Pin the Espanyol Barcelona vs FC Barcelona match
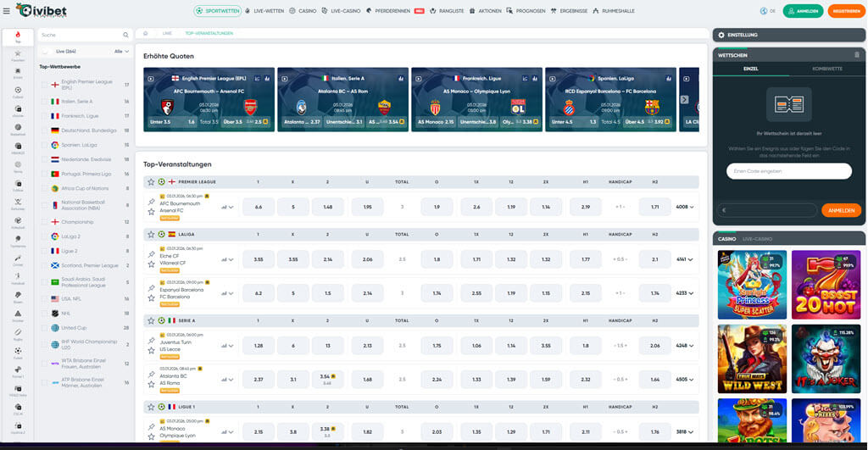Viewport: 868px width, 450px height. [x=151, y=288]
